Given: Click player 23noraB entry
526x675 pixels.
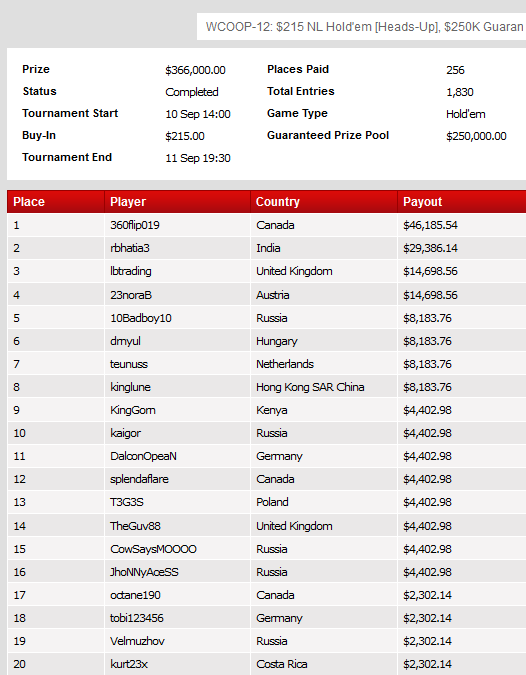Looking at the screenshot, I should click(x=131, y=295).
